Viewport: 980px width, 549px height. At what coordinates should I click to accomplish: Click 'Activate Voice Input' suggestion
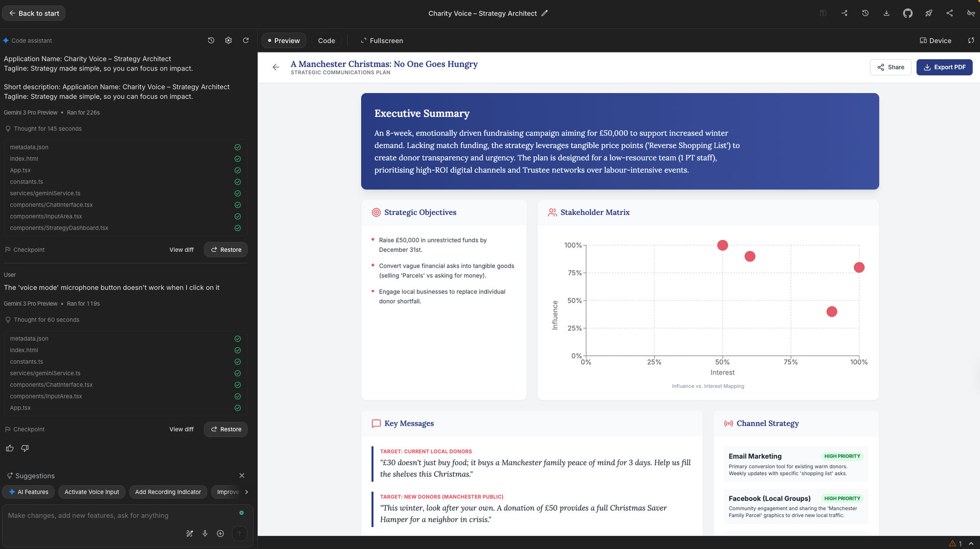92,492
